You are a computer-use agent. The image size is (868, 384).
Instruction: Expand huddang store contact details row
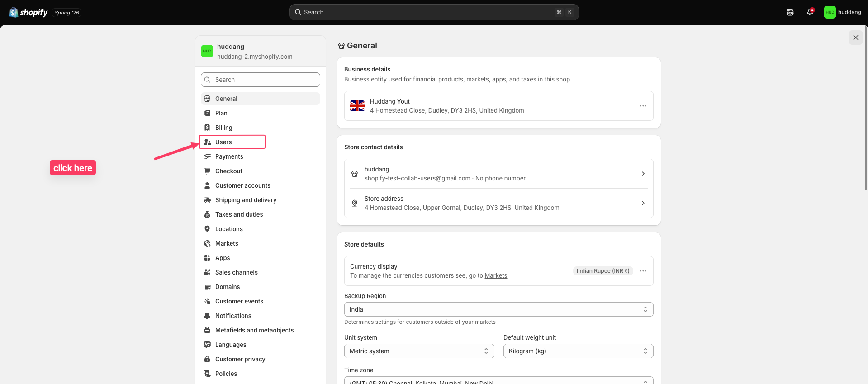pos(499,174)
